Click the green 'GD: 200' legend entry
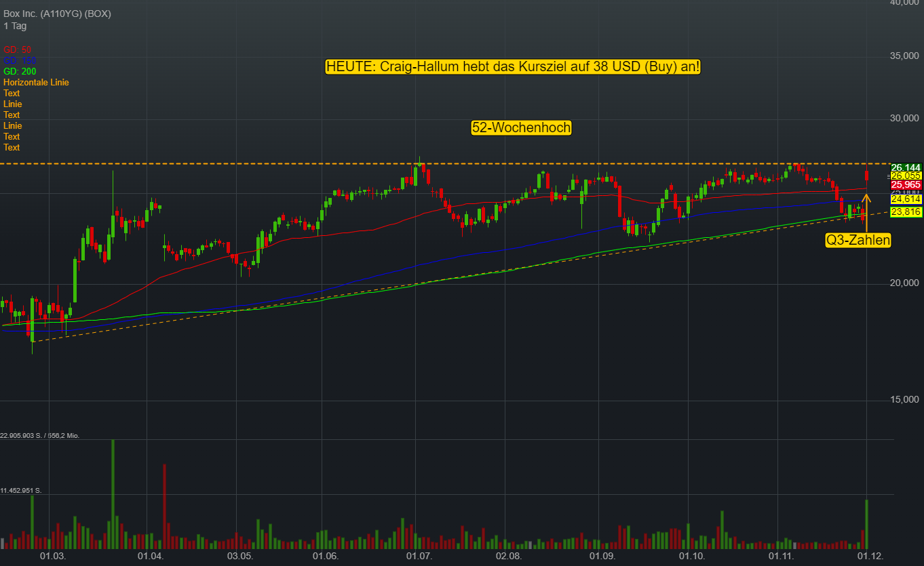Screen dimensions: 924x566 click(20, 71)
